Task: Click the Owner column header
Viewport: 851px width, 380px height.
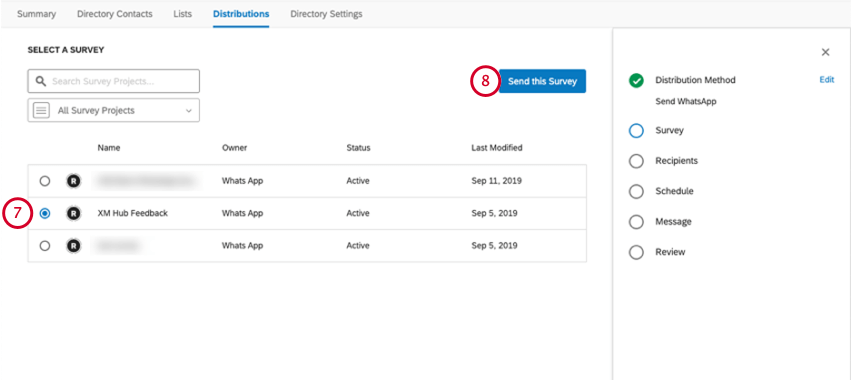Action: coord(234,148)
